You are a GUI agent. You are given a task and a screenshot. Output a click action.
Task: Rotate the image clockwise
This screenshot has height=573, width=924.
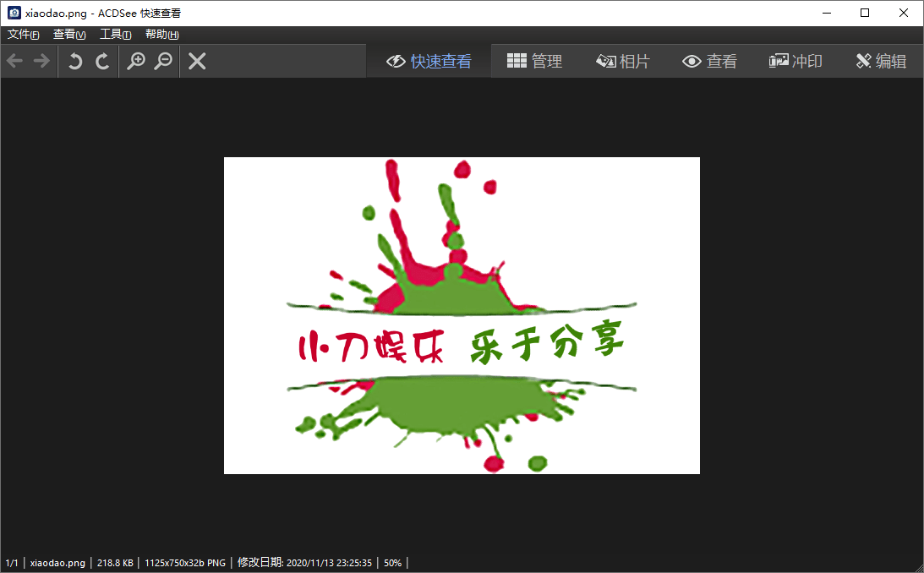[102, 61]
